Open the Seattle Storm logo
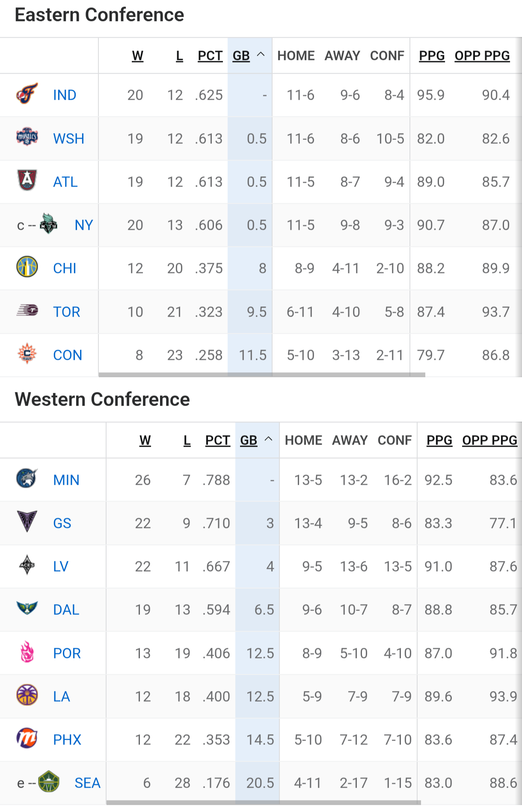522x812 pixels. coord(48,782)
